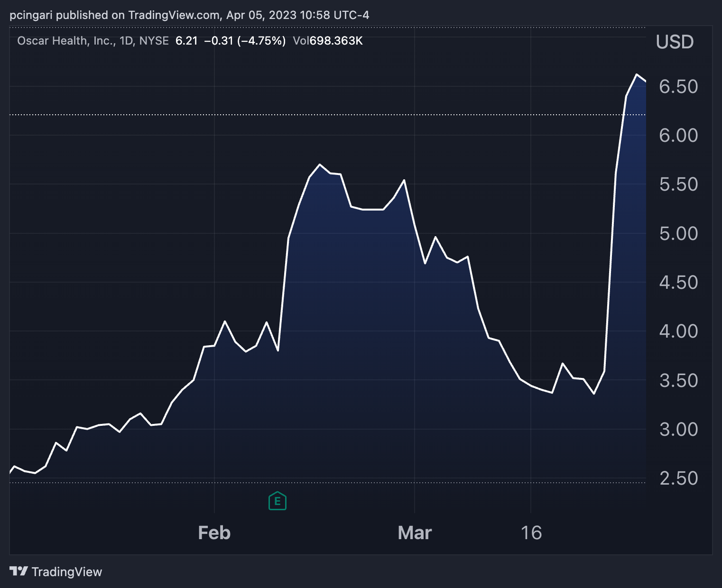Click the 5.00 price axis label
The height and width of the screenshot is (588, 722).
678,233
